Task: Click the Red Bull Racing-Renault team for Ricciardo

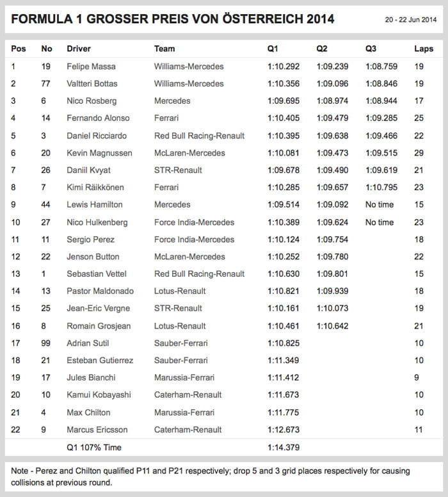Action: [x=199, y=136]
